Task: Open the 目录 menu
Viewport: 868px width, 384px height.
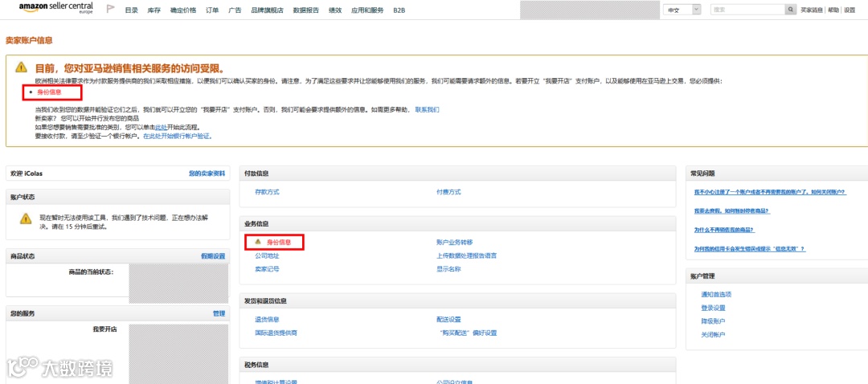Action: [x=131, y=10]
